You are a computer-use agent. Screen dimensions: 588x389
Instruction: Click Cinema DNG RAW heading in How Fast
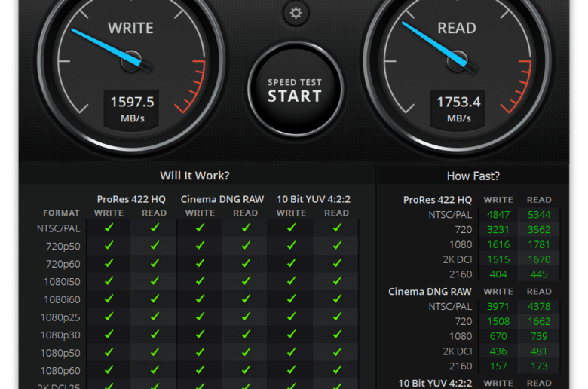click(430, 292)
